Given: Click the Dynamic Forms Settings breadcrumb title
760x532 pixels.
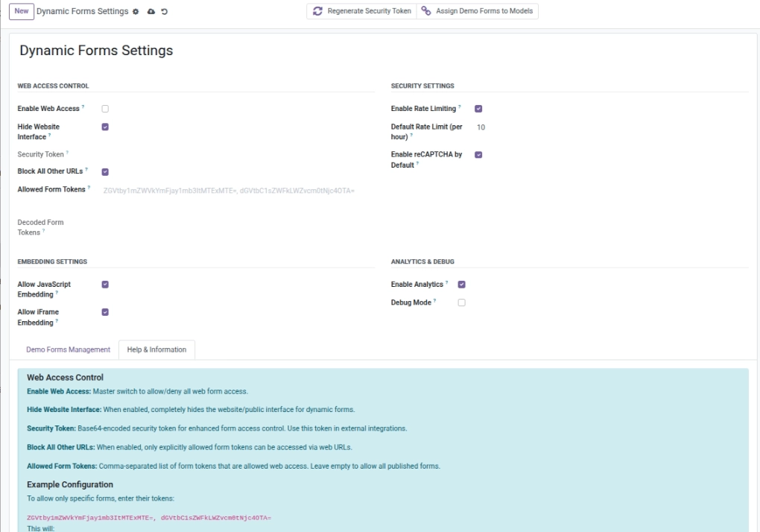Looking at the screenshot, I should [x=83, y=11].
